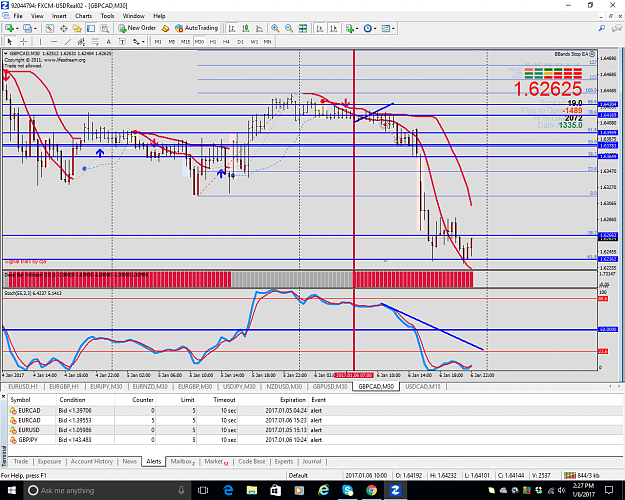Open a new chart window icon
Screen dimensions: 625x500
click(x=9, y=28)
